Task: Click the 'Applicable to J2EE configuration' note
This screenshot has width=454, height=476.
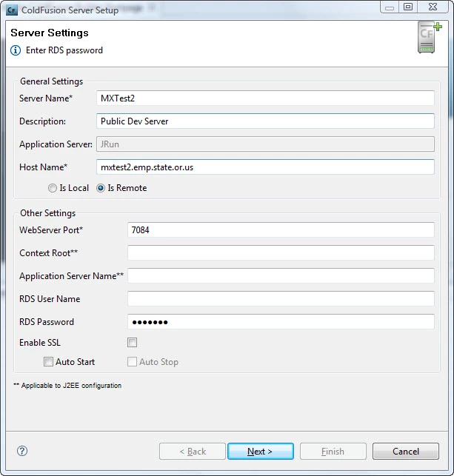Action: pyautogui.click(x=67, y=386)
